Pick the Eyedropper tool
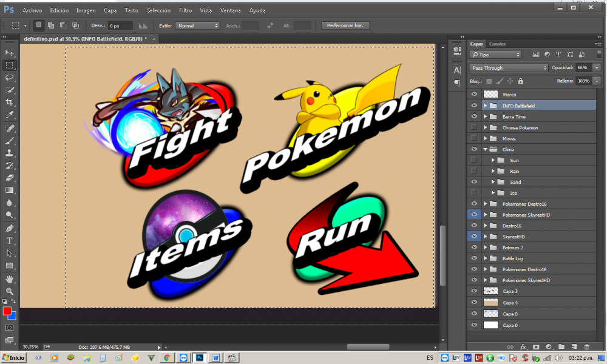Viewport: 607px width, 364px height. [x=10, y=115]
